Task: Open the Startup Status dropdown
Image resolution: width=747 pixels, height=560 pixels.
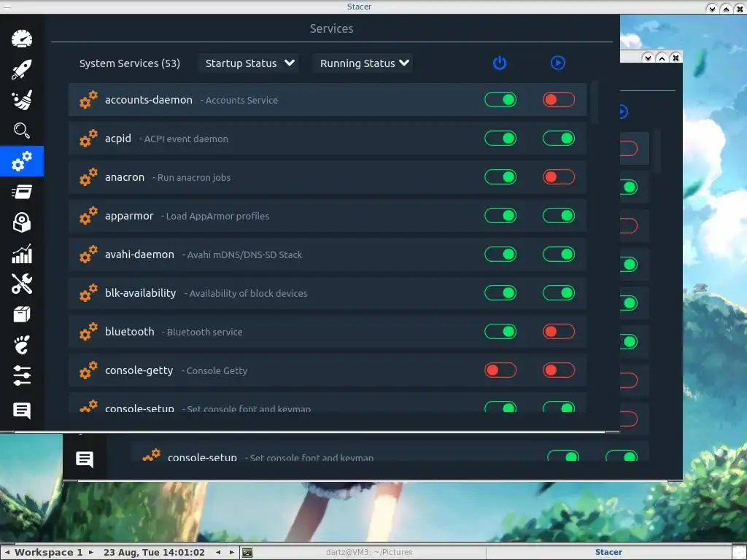Action: [249, 63]
